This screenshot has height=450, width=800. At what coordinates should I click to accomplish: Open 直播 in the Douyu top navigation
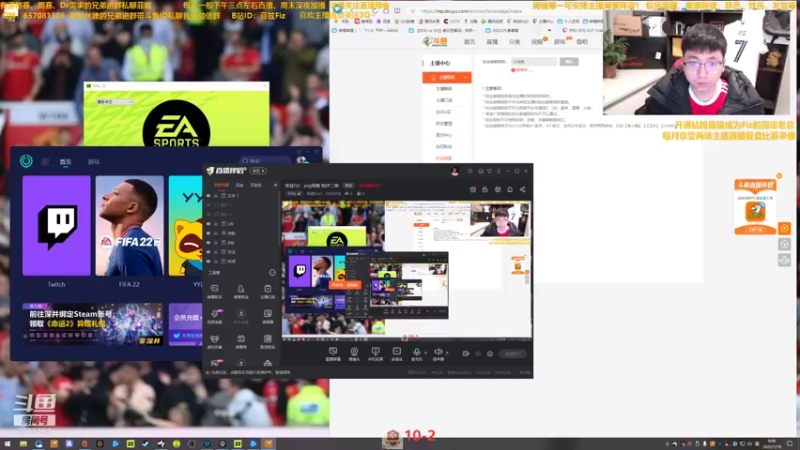click(492, 42)
